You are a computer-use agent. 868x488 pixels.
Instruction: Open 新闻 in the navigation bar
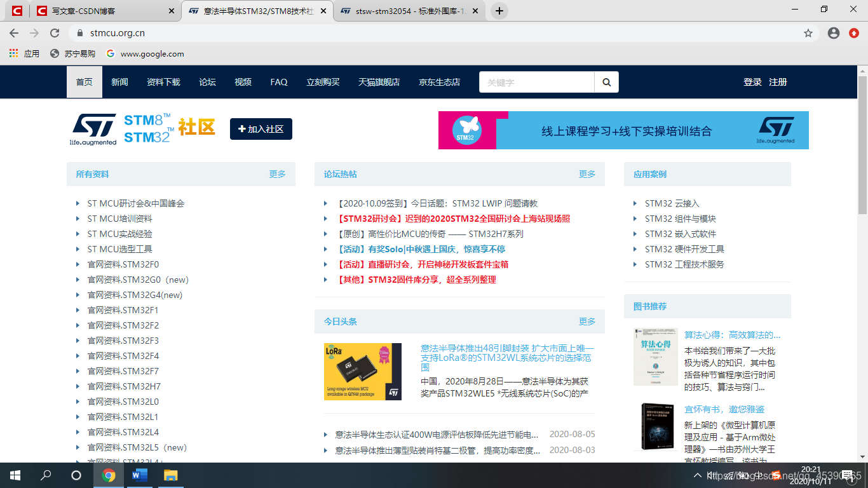click(x=119, y=82)
